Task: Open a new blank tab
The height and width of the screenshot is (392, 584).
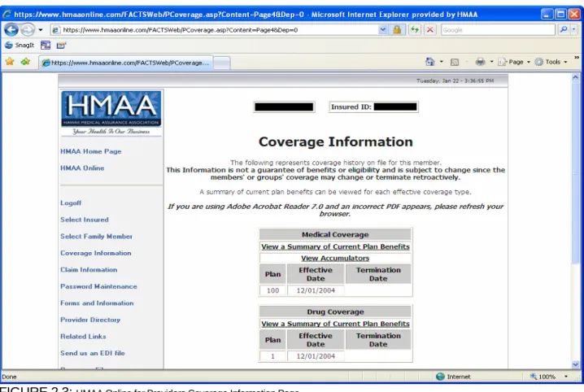Action: pyautogui.click(x=221, y=63)
